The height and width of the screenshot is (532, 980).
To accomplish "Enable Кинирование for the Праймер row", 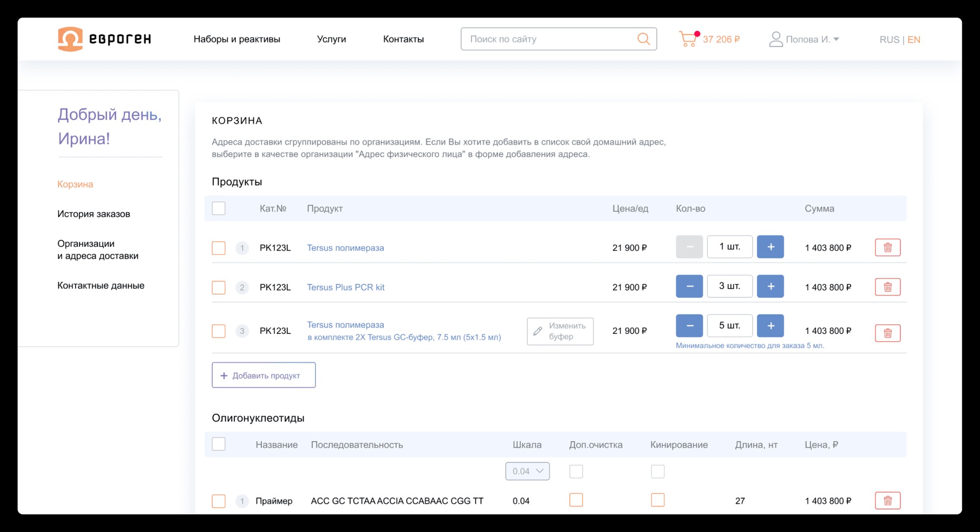I will coord(658,500).
